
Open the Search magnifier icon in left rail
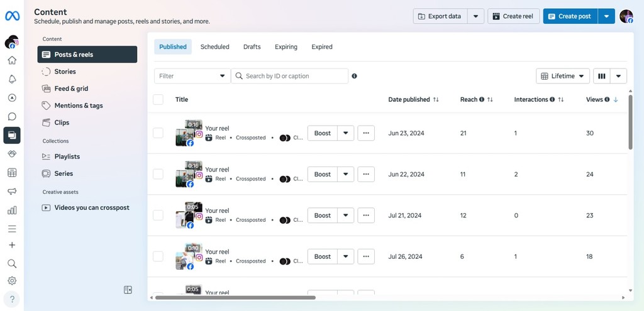[x=12, y=263]
